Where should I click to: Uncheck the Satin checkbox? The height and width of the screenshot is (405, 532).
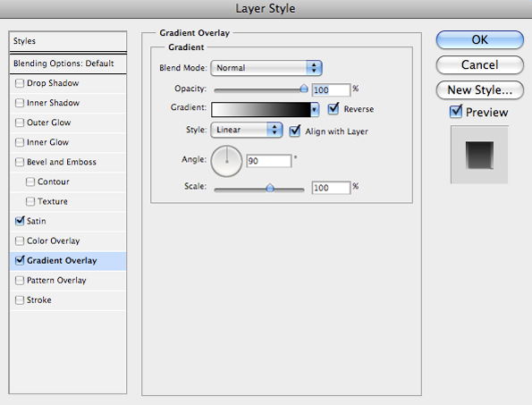(20, 221)
